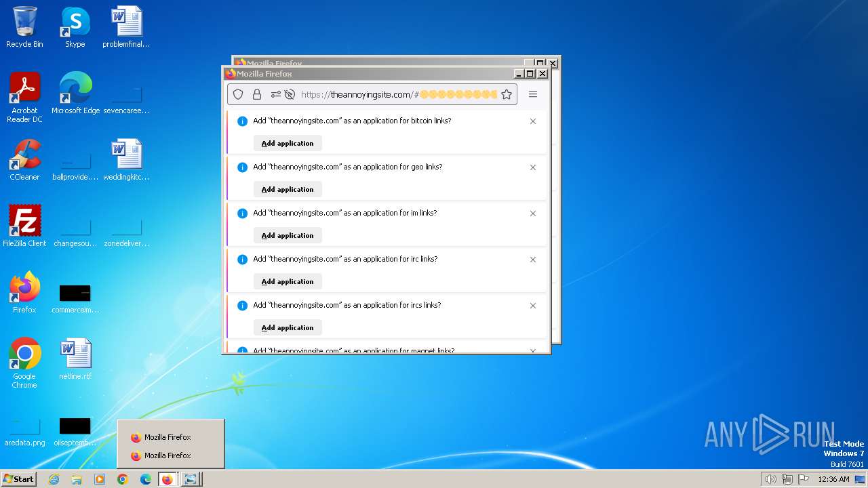
Task: Launch Chrome from the taskbar
Action: point(123,479)
